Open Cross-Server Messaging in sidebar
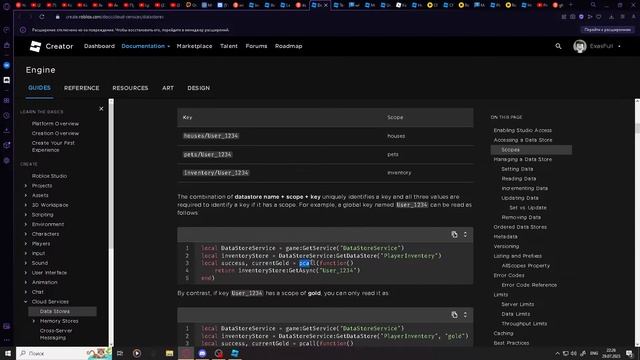 coord(56,334)
